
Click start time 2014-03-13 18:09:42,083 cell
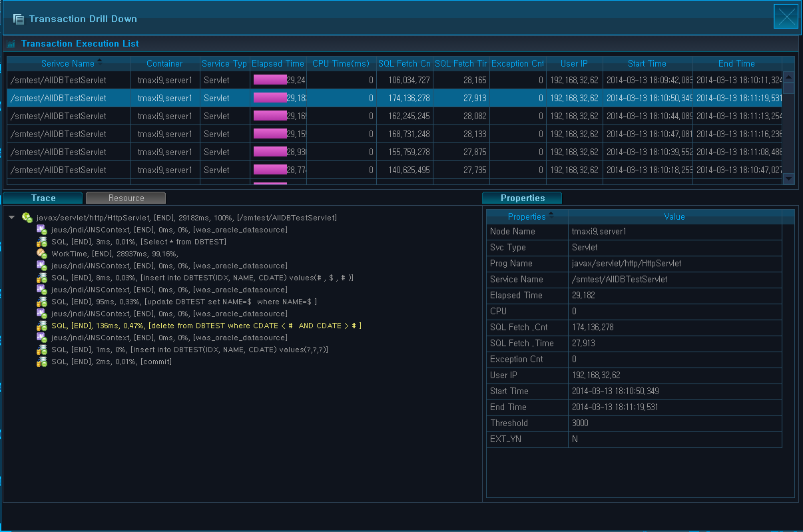tap(648, 80)
